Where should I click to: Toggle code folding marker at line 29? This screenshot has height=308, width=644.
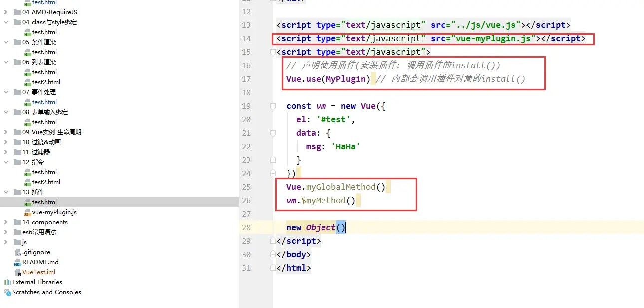(273, 241)
